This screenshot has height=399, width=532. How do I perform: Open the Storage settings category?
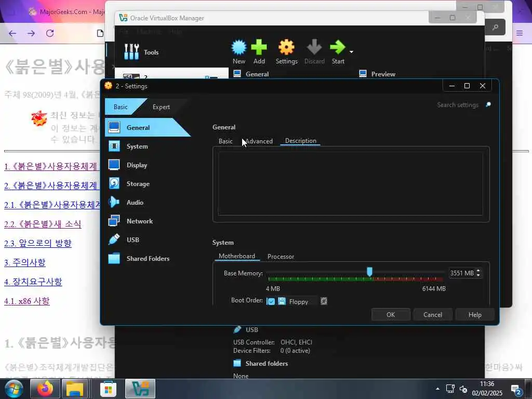pos(138,183)
